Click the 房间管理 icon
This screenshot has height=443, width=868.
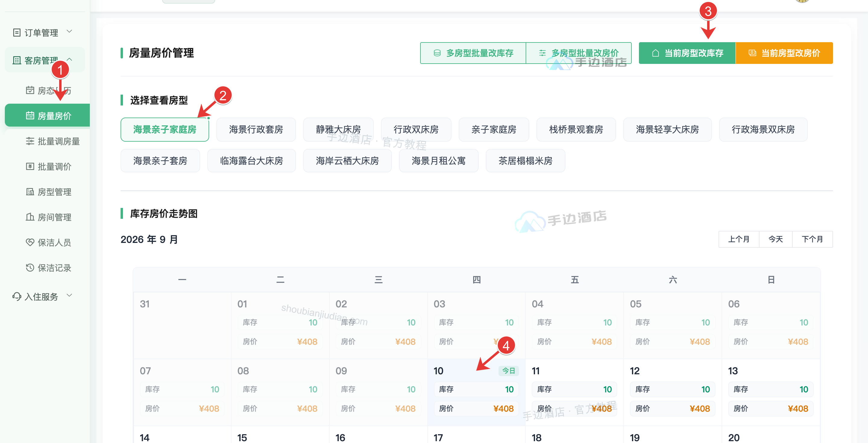pos(30,217)
